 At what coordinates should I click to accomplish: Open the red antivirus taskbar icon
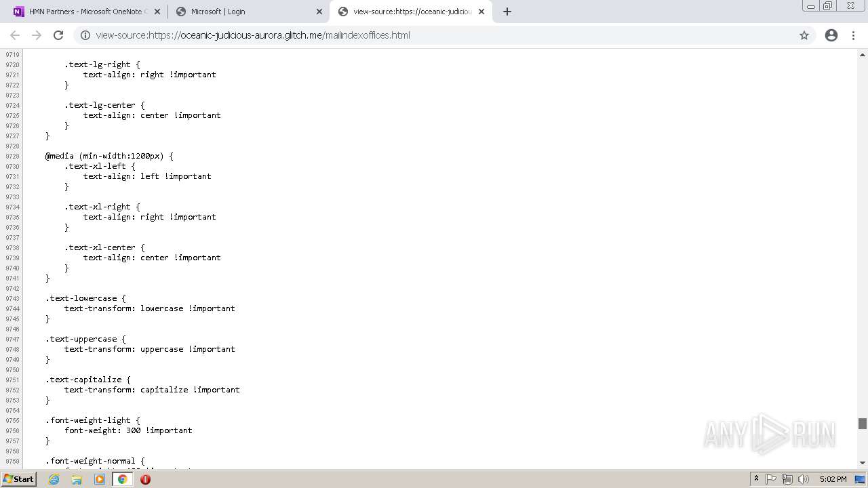pyautogui.click(x=145, y=479)
